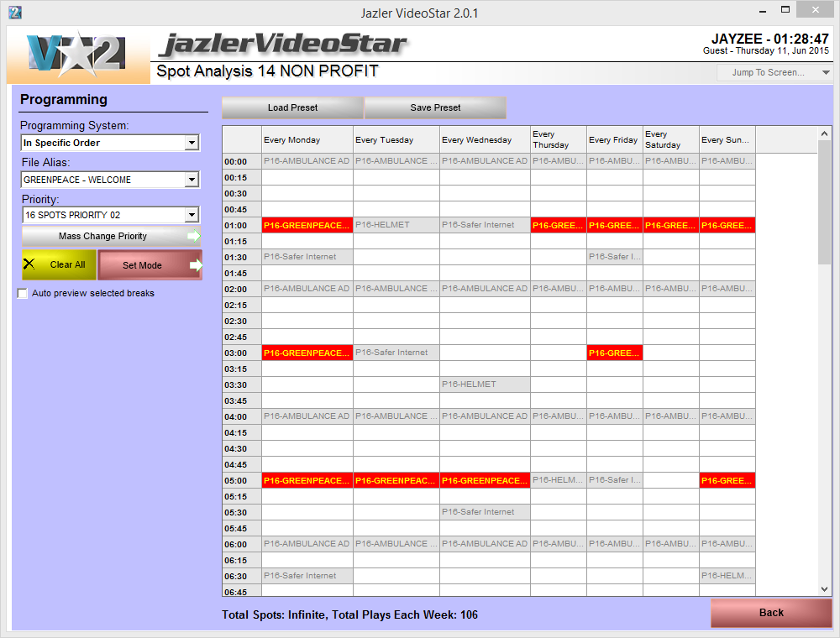Click the Save Preset button
The image size is (840, 638).
pos(435,107)
